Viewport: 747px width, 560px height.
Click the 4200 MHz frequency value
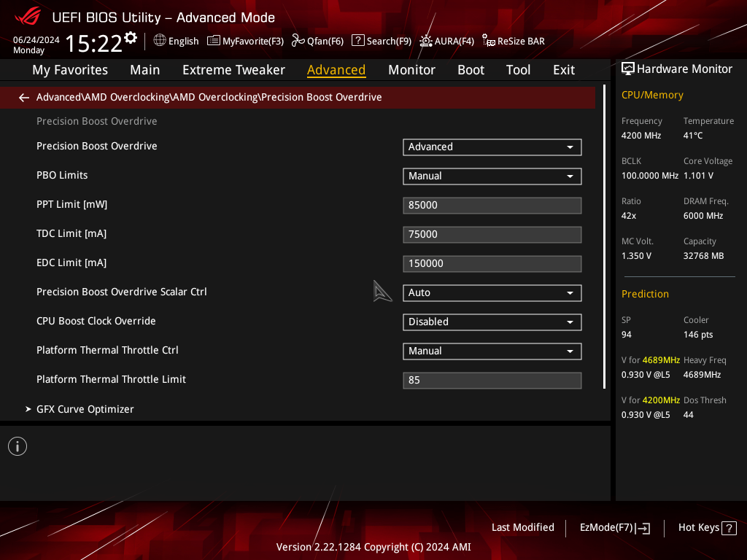coord(641,135)
